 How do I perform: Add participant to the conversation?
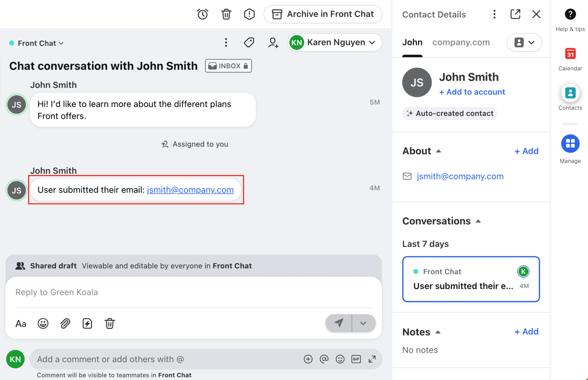273,42
